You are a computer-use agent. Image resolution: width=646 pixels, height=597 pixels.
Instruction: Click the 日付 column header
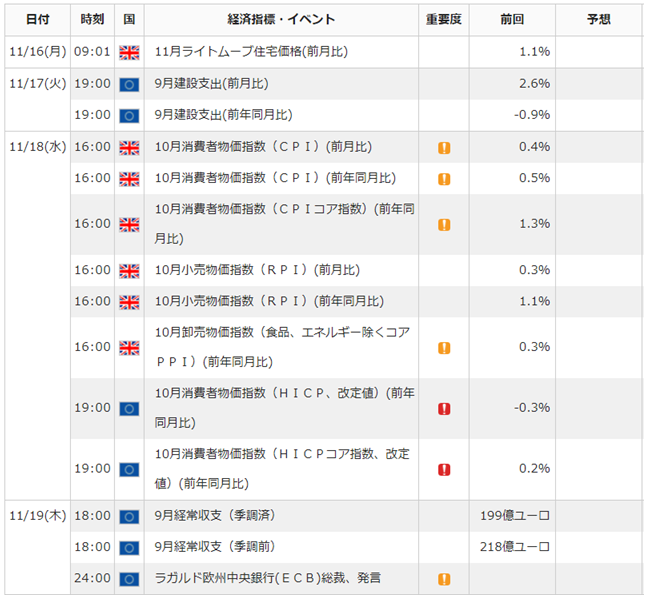[37, 19]
